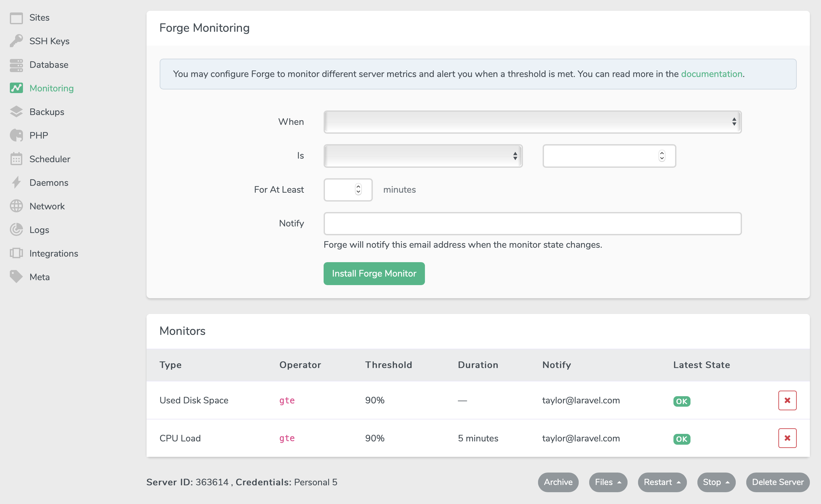The height and width of the screenshot is (504, 821).
Task: Click the Sites sidebar icon
Action: pos(16,17)
